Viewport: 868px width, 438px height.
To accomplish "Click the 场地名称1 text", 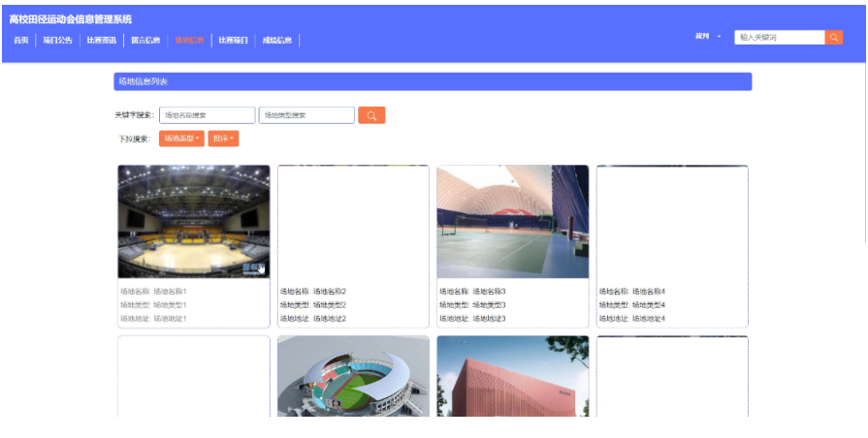I will pos(170,292).
